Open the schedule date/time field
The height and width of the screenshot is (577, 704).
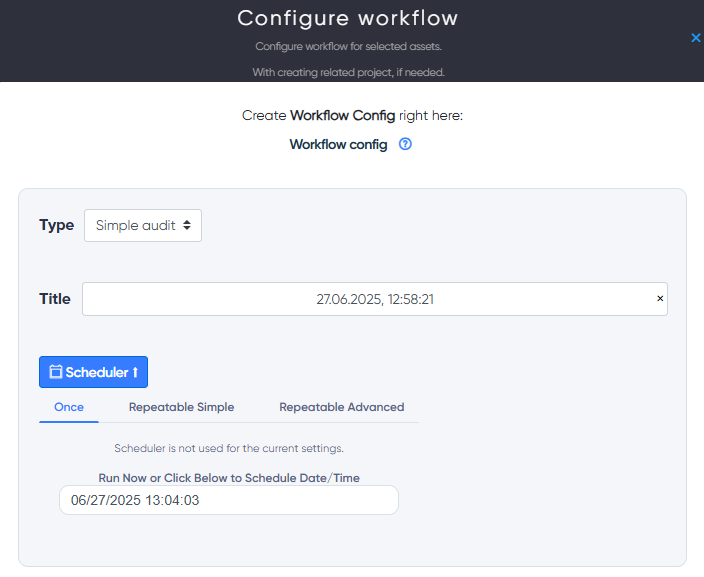(229, 500)
